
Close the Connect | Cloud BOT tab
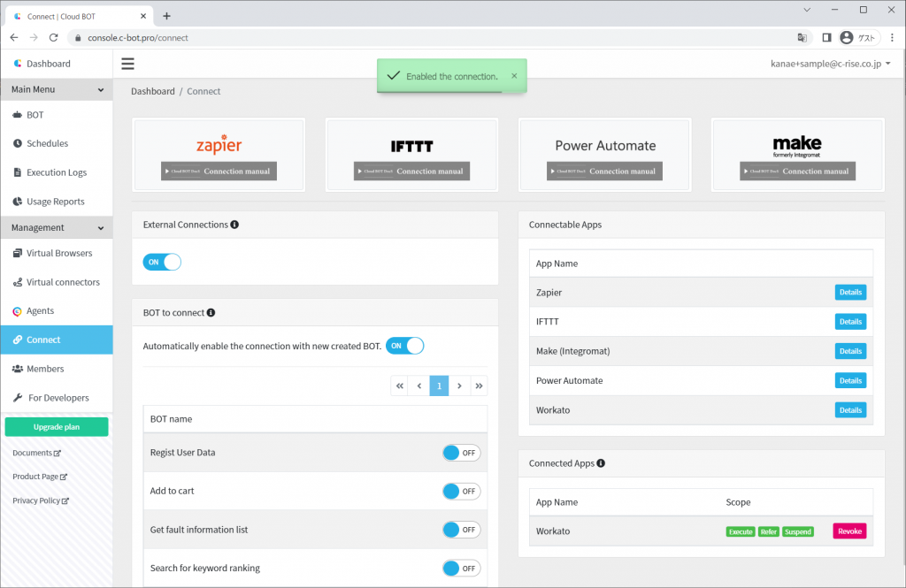pyautogui.click(x=143, y=16)
